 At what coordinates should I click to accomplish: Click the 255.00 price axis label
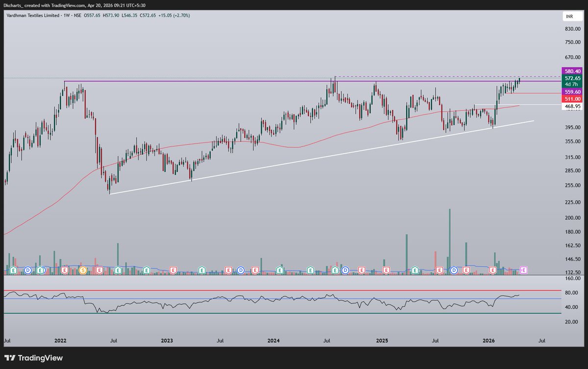tap(573, 185)
